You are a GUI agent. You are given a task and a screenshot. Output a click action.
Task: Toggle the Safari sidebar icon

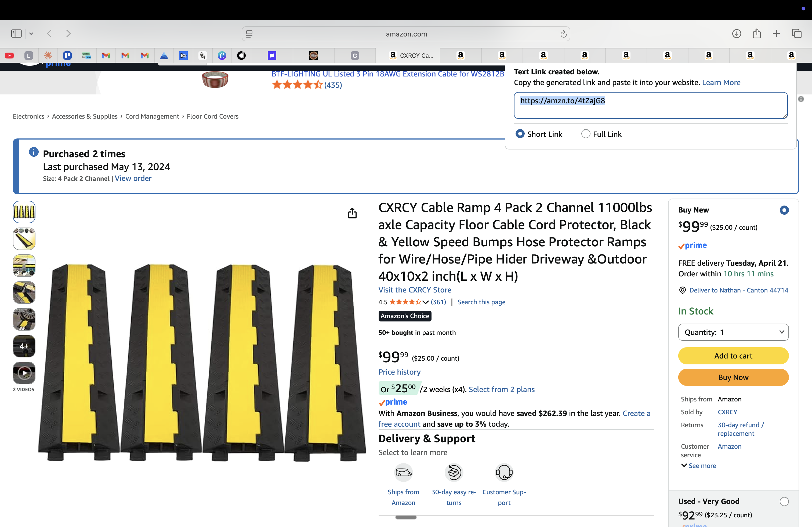[16, 33]
